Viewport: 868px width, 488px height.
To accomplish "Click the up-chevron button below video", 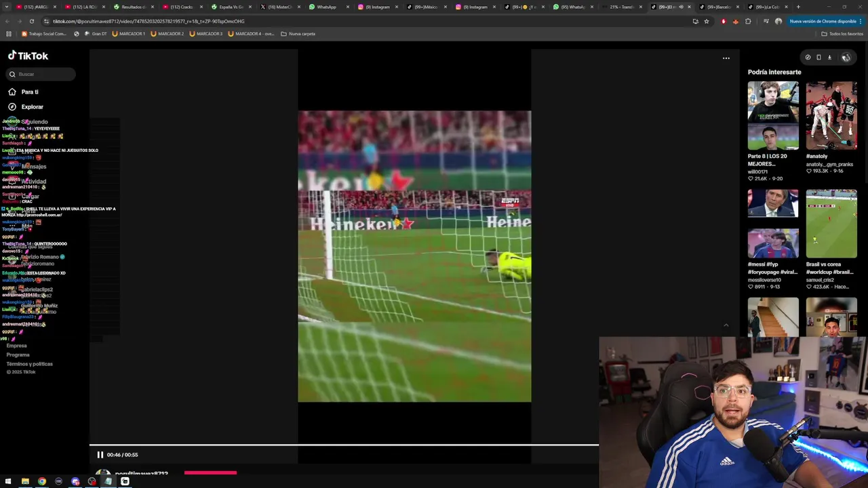I will point(726,325).
